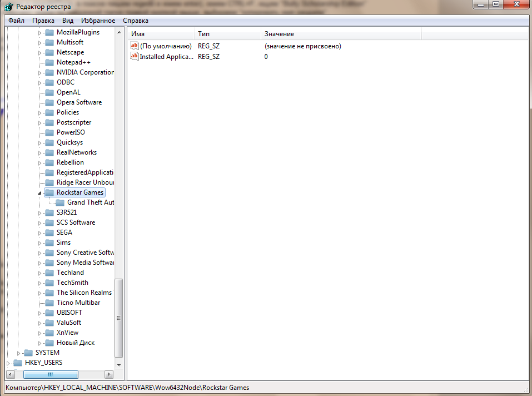
Task: Click the HKEY_USERS folder icon
Action: (18, 363)
